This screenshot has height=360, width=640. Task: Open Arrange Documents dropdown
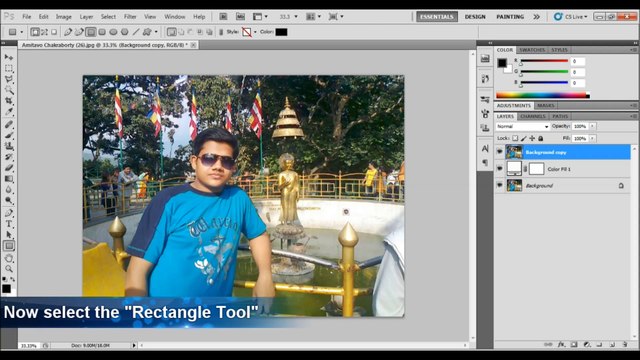pos(313,17)
